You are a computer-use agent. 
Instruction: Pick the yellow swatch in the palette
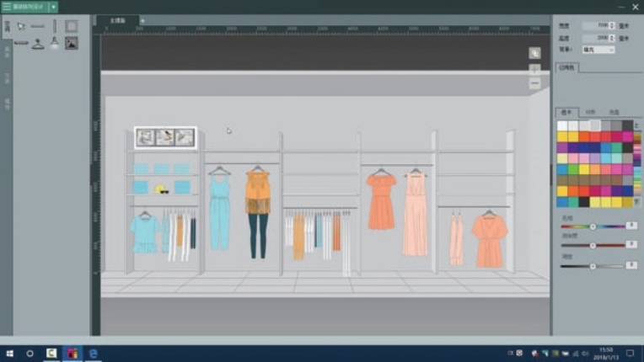coord(562,136)
